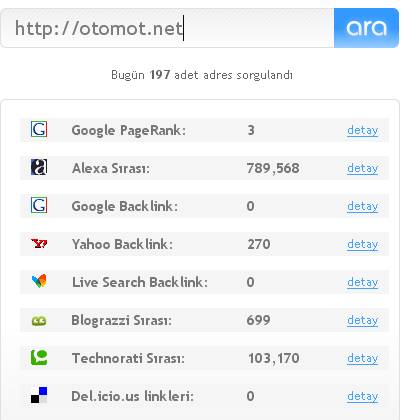Click the Del.icio.us linkleri icon
Image resolution: width=402 pixels, height=420 pixels.
coord(39,395)
